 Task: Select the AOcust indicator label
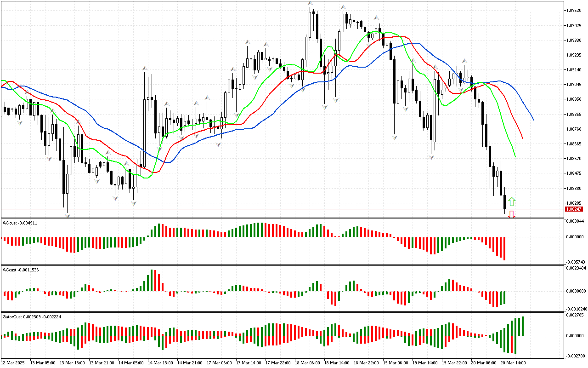click(x=20, y=223)
